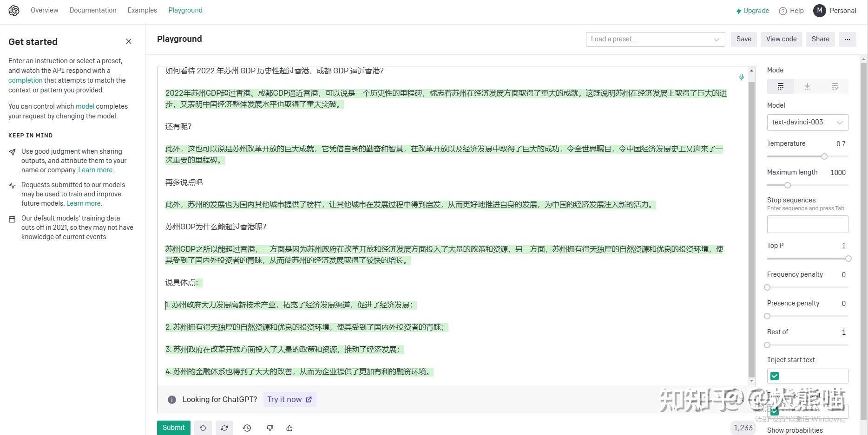Screen dimensions: 868x435
Task: Click the prompt line 再多说点吧
Action: point(184,182)
